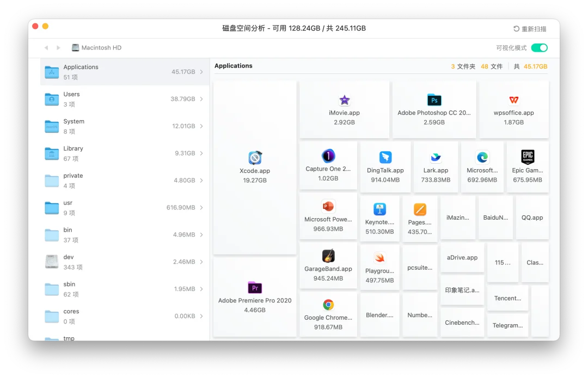Image resolution: width=588 pixels, height=378 pixels.
Task: Select the Playgrounds swift icon
Action: coord(379,258)
